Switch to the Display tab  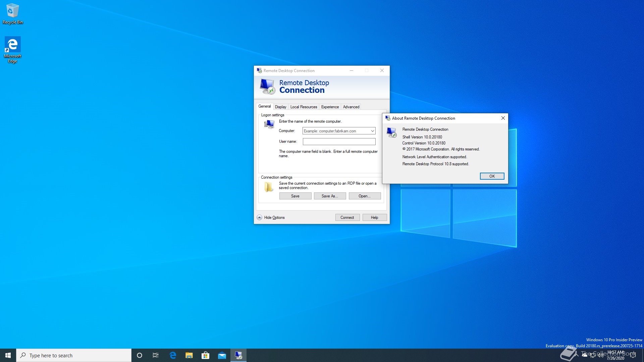tap(280, 107)
